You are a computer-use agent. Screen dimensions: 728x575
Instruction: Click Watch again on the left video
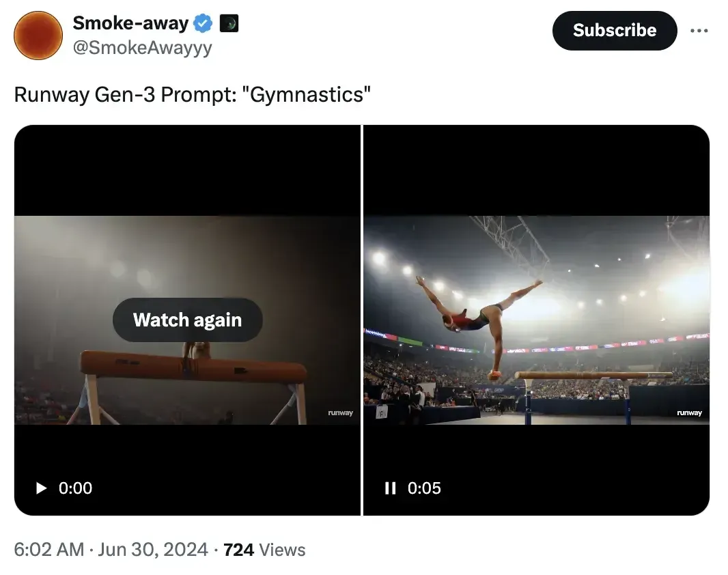[x=188, y=320]
